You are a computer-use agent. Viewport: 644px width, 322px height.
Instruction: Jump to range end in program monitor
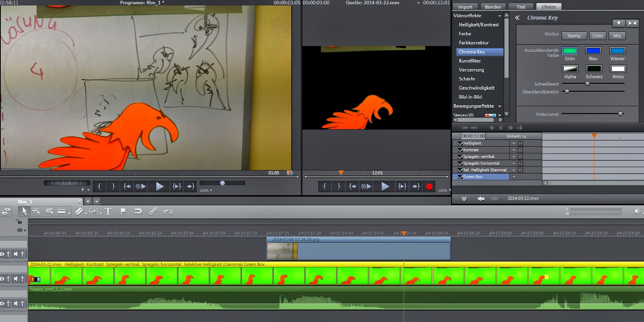190,186
